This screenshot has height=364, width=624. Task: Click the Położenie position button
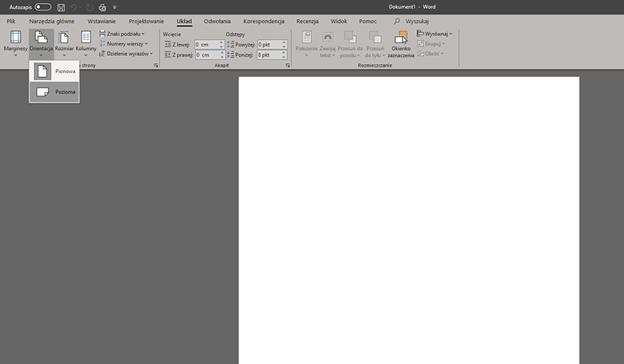click(x=306, y=44)
